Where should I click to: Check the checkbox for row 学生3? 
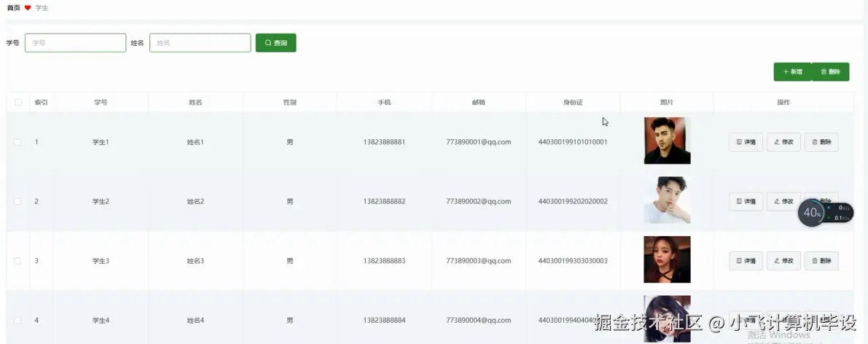pos(17,261)
